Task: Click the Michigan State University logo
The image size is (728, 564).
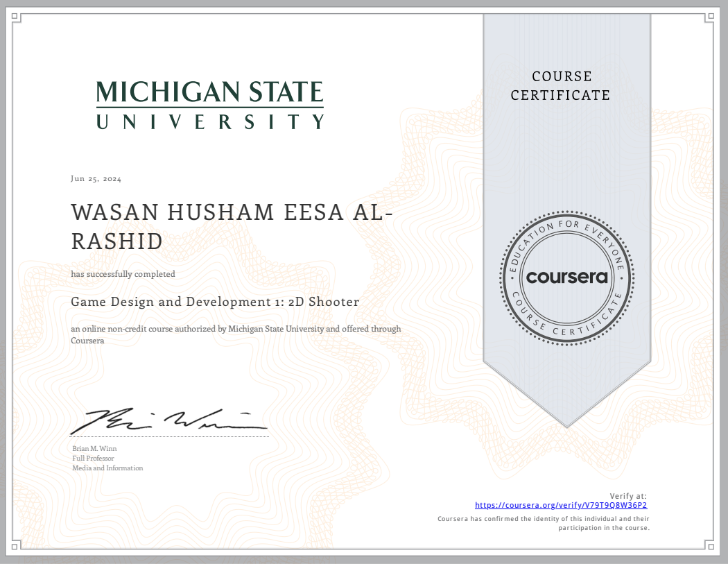Action: [x=210, y=104]
